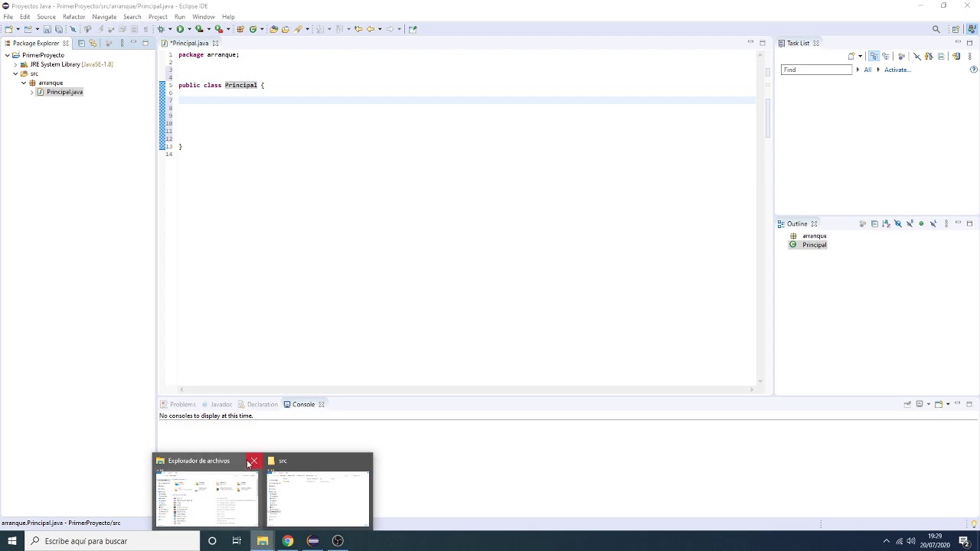The image size is (980, 551).
Task: Open the Navigate menu
Action: click(x=104, y=17)
